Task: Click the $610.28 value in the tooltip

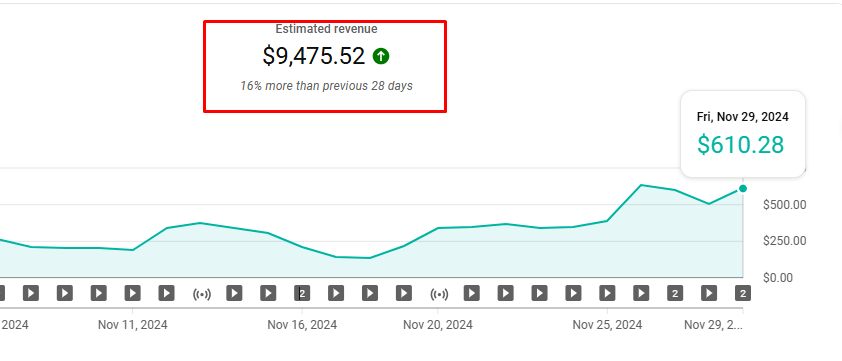Action: coord(741,145)
